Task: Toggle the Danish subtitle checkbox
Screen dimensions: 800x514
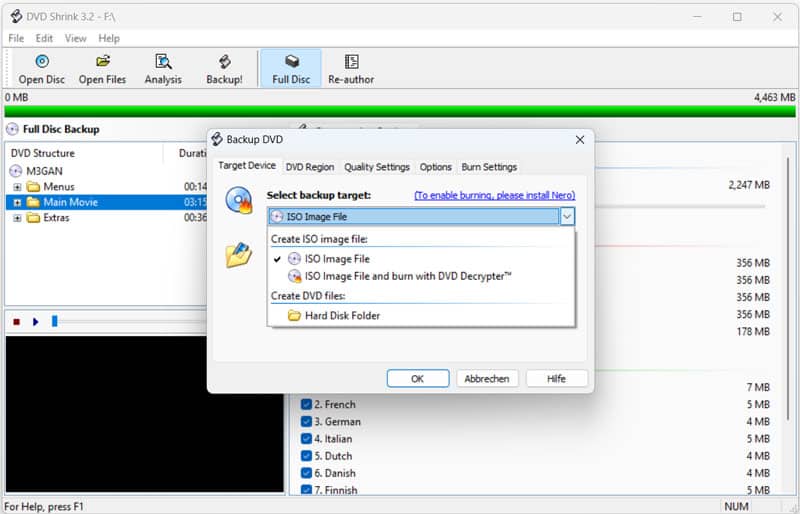Action: pyautogui.click(x=306, y=473)
